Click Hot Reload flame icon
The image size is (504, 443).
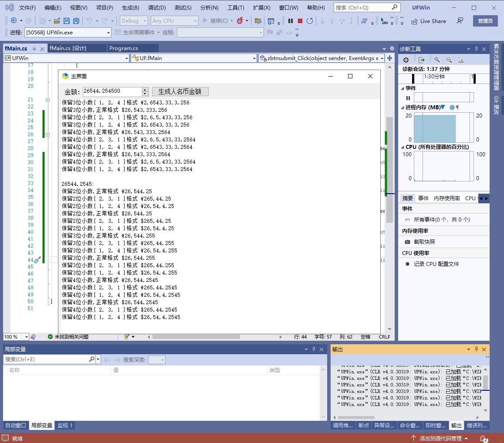(x=240, y=21)
